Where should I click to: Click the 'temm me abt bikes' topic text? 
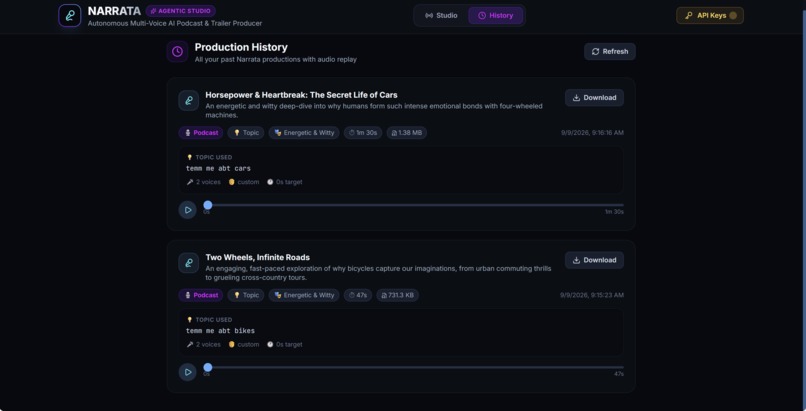tap(221, 331)
